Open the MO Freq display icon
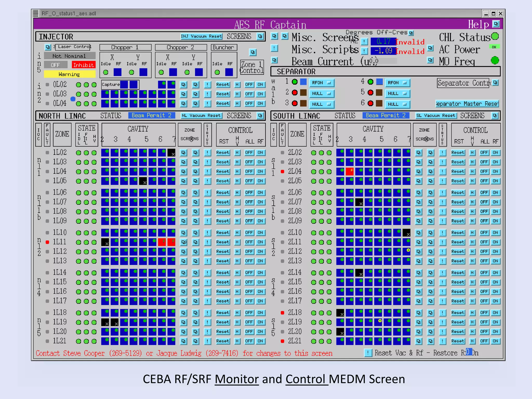Viewport: 532px width, 399px height. pos(430,60)
